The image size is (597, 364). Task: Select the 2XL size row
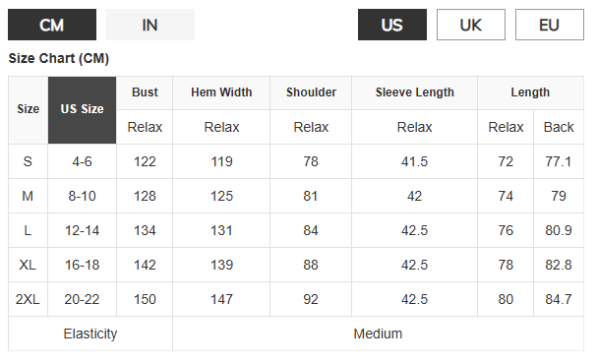coord(296,299)
